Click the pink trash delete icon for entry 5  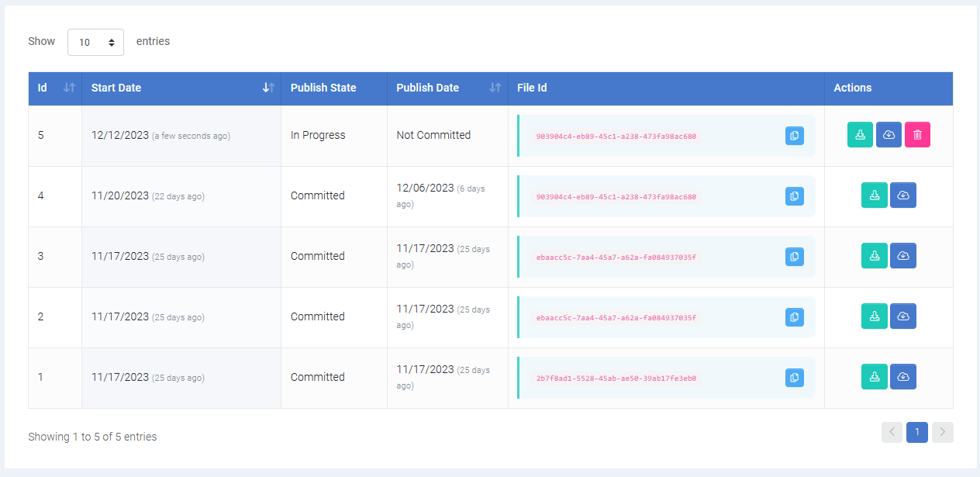917,135
